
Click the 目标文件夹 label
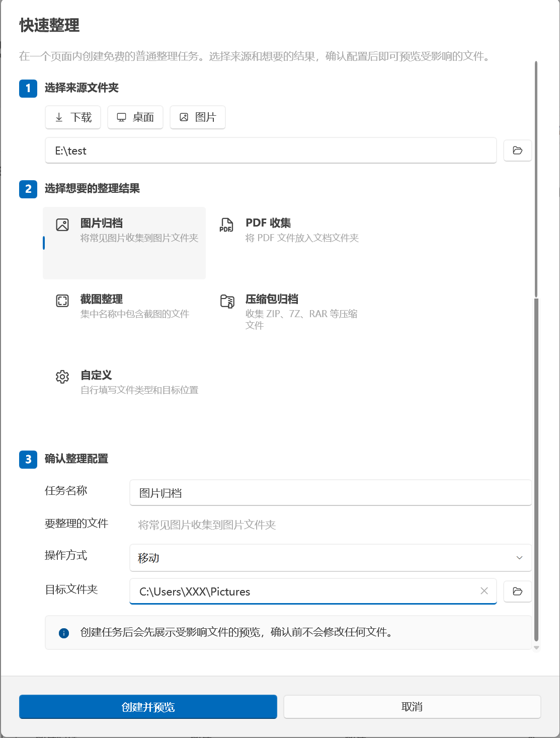[71, 589]
